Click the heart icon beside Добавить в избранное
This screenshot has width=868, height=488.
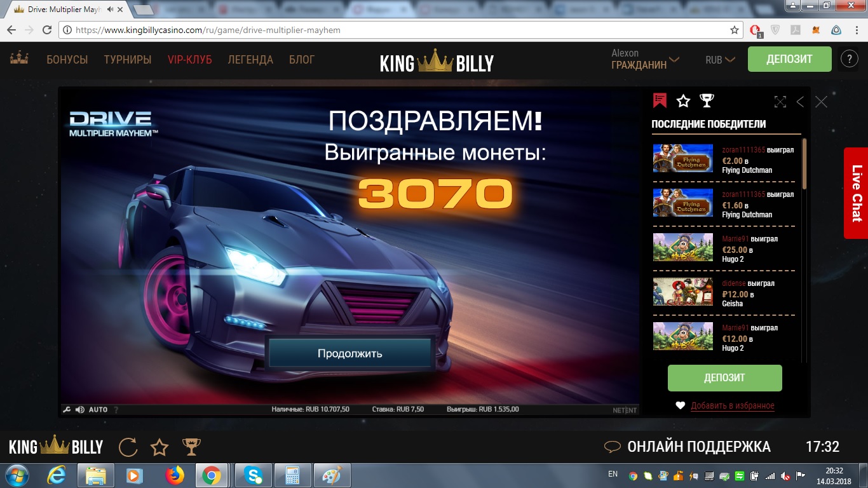681,405
